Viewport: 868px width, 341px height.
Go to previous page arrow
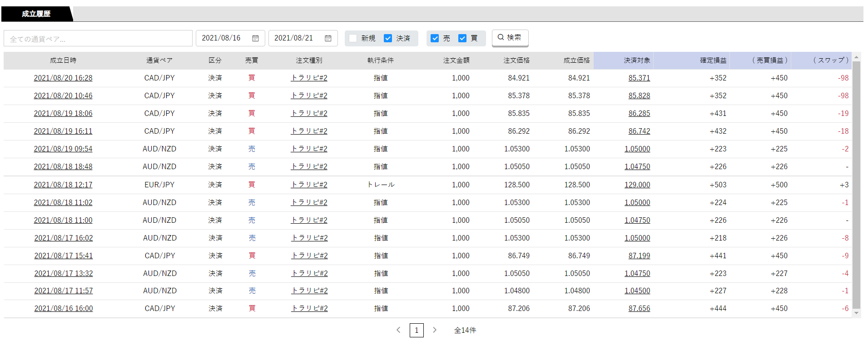398,330
